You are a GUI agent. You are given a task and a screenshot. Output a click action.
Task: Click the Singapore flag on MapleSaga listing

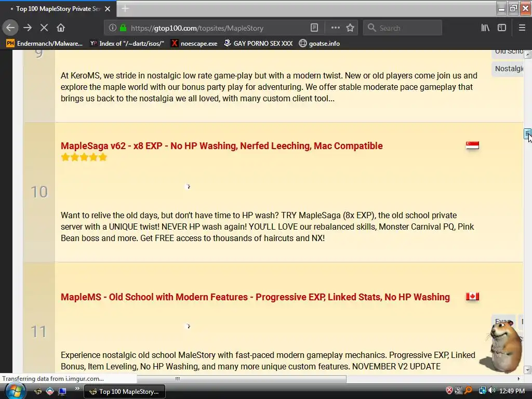point(472,145)
